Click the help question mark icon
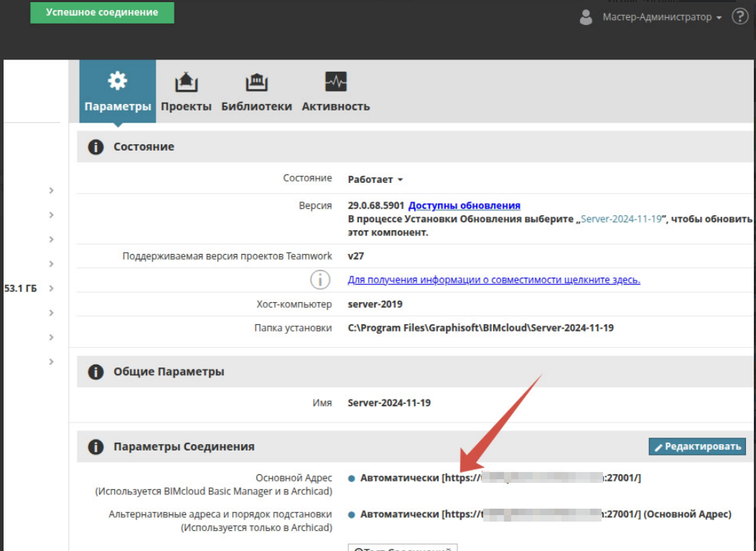The image size is (756, 551). point(739,17)
